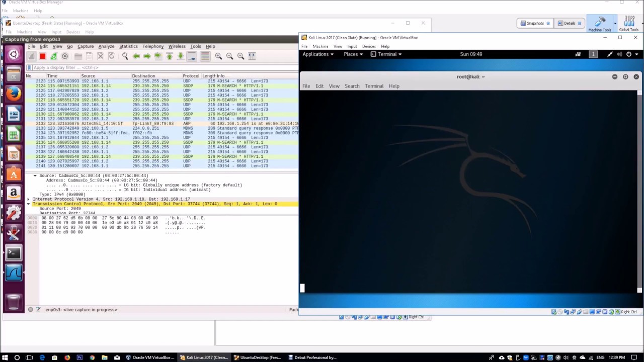Screen dimensions: 644x362
Task: Click the Go to specified packet icon
Action: click(x=158, y=56)
